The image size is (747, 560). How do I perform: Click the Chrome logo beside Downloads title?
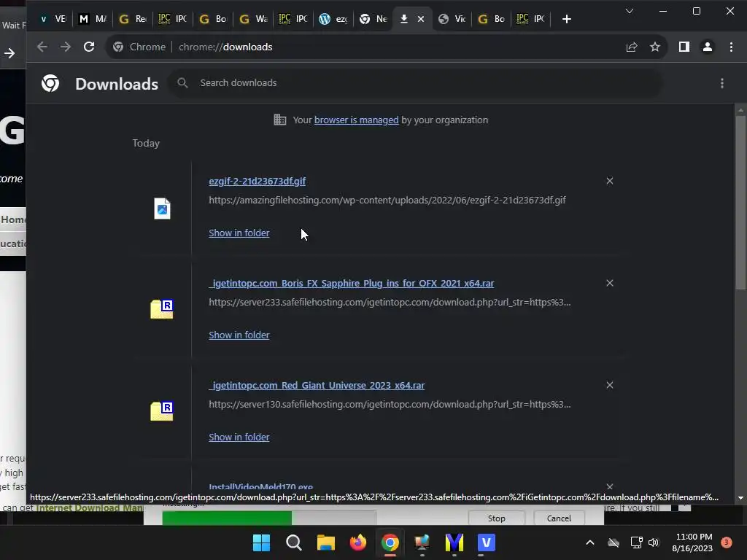point(50,83)
